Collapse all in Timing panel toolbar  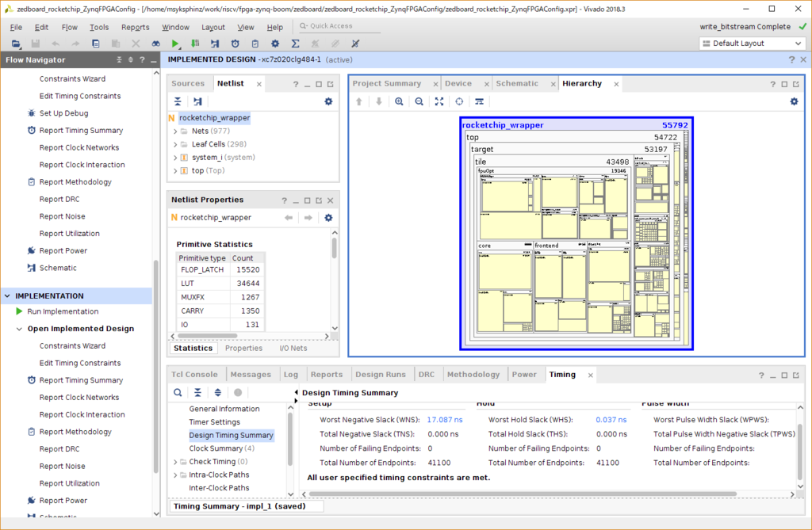(197, 392)
